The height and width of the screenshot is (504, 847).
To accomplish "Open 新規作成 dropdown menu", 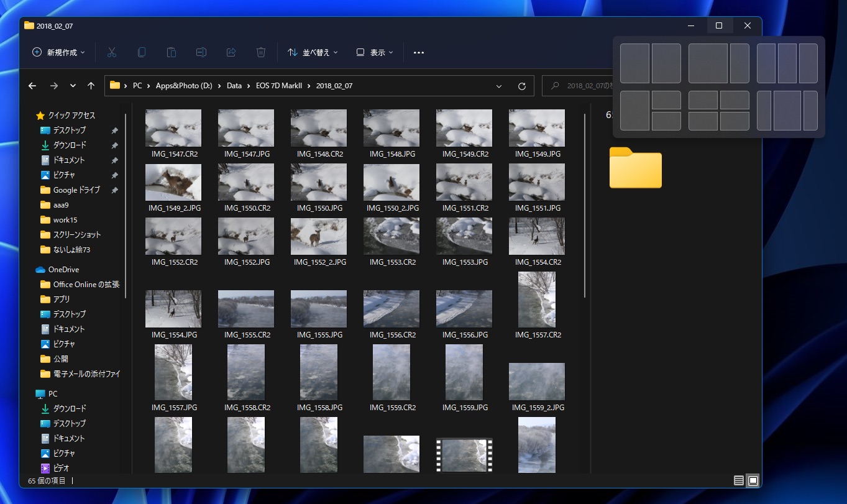I will click(58, 53).
